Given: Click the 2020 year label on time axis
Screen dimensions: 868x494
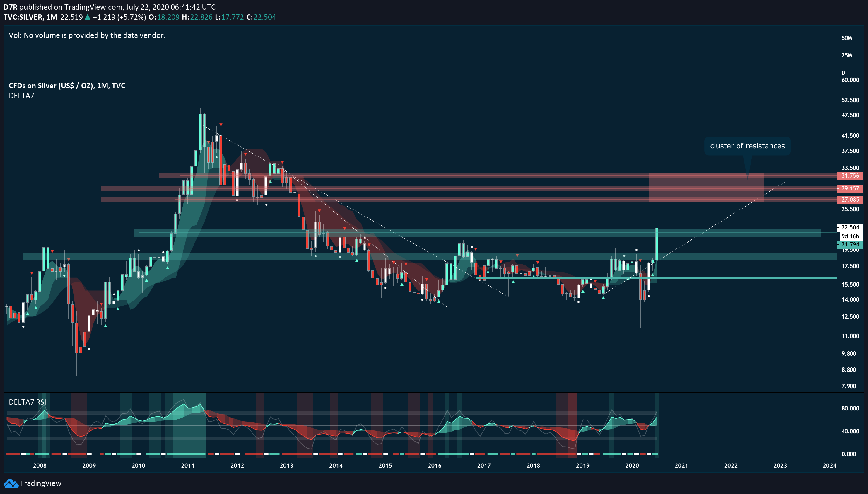Looking at the screenshot, I should click(632, 466).
